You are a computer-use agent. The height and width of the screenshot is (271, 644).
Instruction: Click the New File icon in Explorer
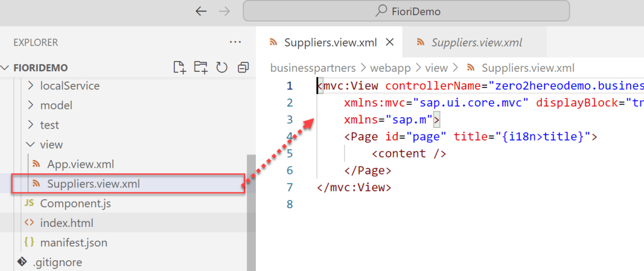click(180, 67)
